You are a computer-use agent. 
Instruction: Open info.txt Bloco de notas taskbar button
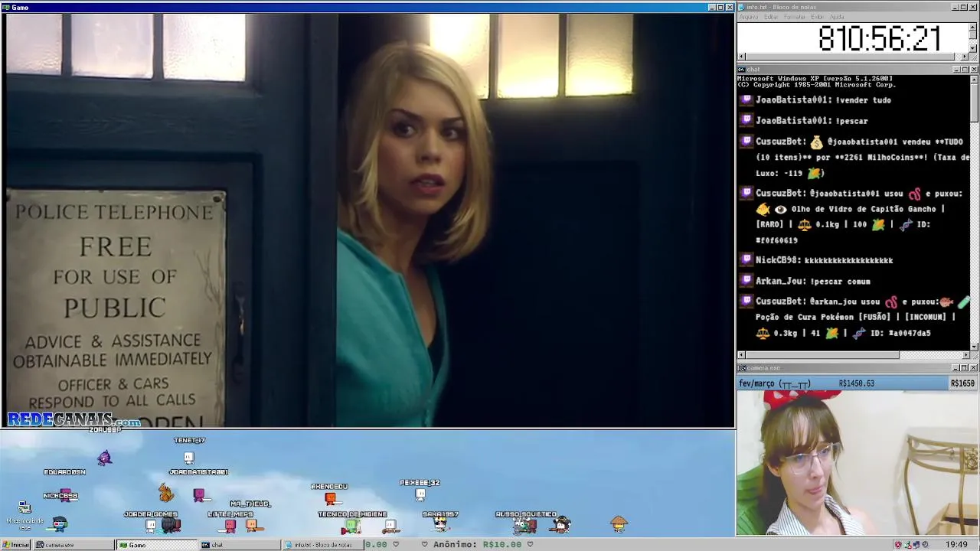(x=322, y=545)
